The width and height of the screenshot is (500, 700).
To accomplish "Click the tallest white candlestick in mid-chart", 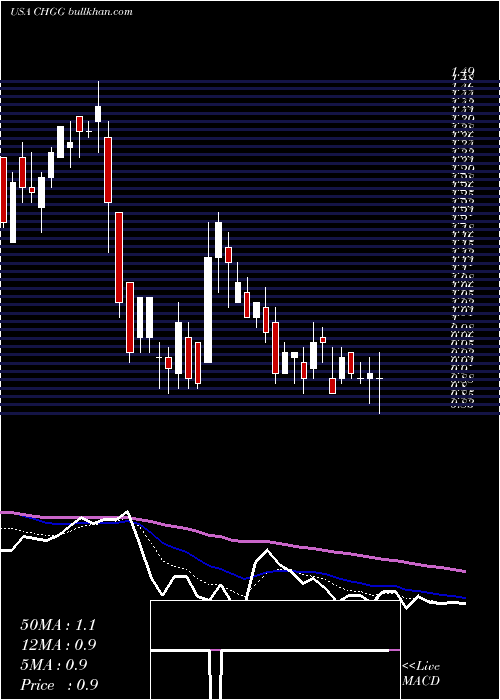I will pos(208,292).
